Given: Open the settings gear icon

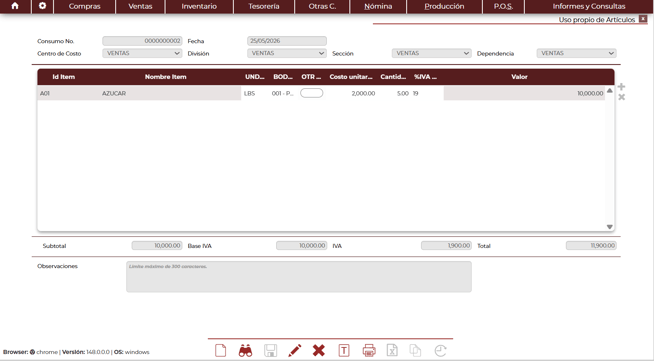Looking at the screenshot, I should [42, 6].
